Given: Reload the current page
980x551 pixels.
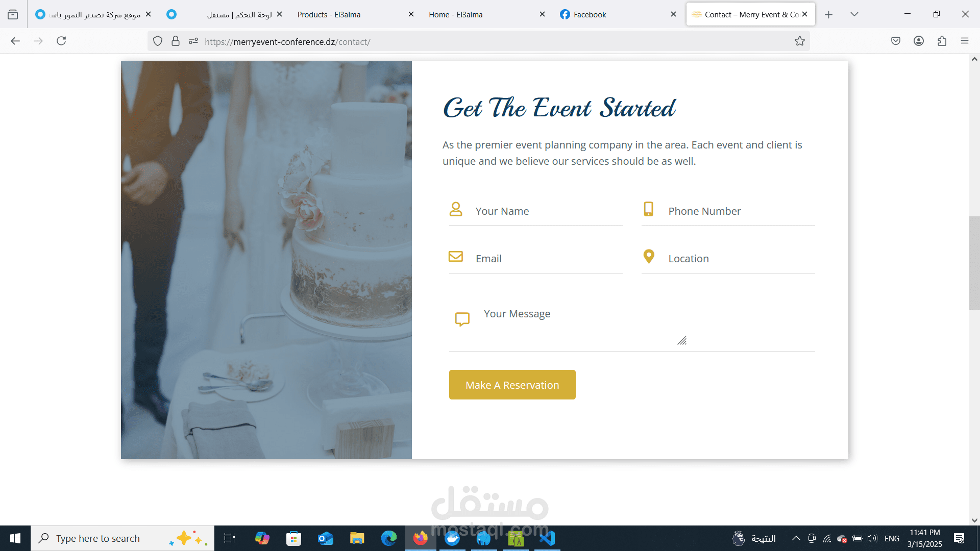Looking at the screenshot, I should point(61,41).
